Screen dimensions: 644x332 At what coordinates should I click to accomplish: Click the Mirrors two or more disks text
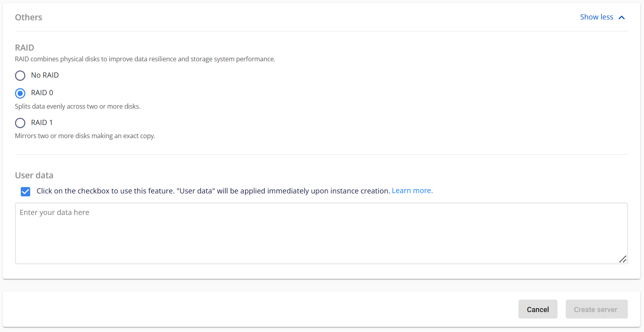pos(85,136)
